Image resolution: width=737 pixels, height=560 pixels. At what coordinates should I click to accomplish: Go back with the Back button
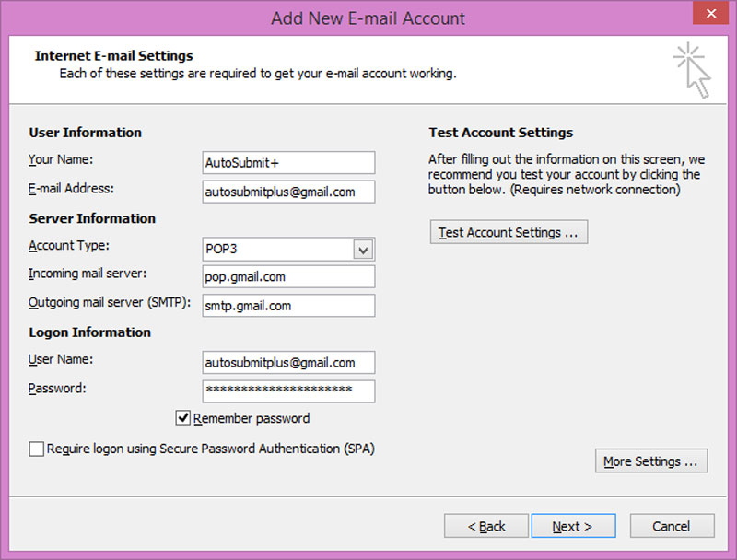486,526
